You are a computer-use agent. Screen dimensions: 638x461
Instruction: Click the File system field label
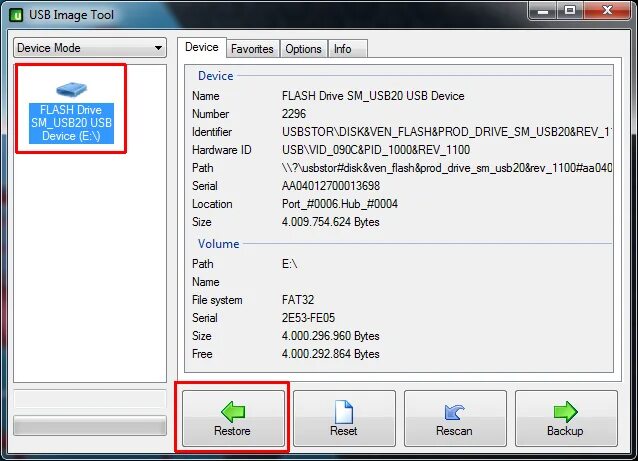click(x=217, y=300)
